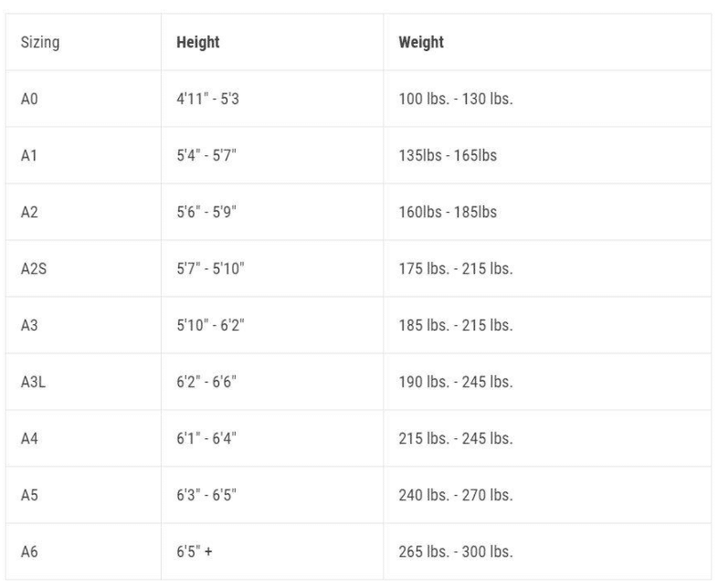Screen dimensions: 718x588
Task: Click the 6'5" + height cell
Action: pos(194,551)
